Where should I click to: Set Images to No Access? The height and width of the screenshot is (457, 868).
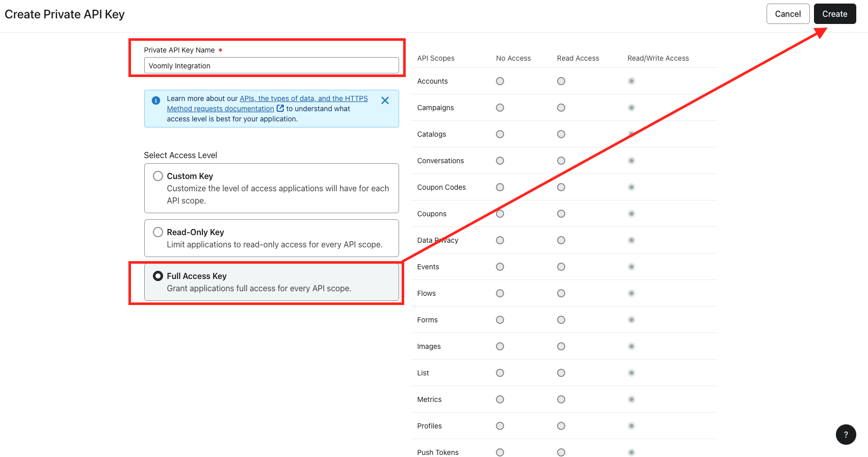500,346
